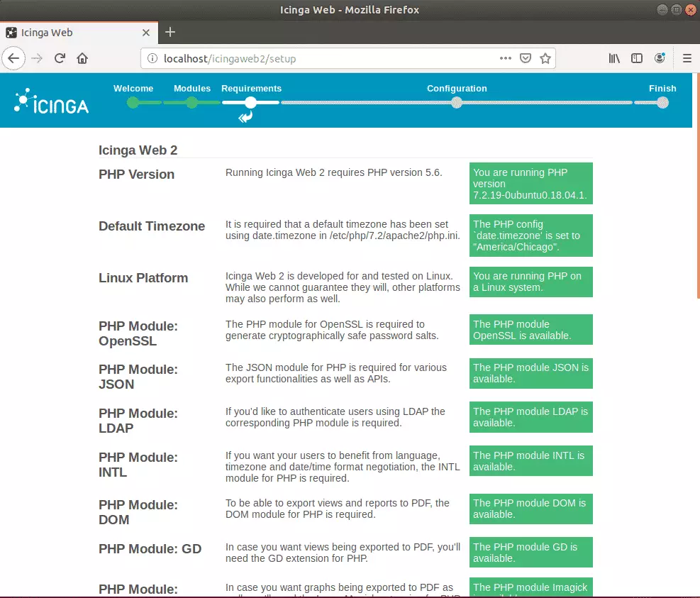Click the PHP Module: INTL label

click(138, 465)
